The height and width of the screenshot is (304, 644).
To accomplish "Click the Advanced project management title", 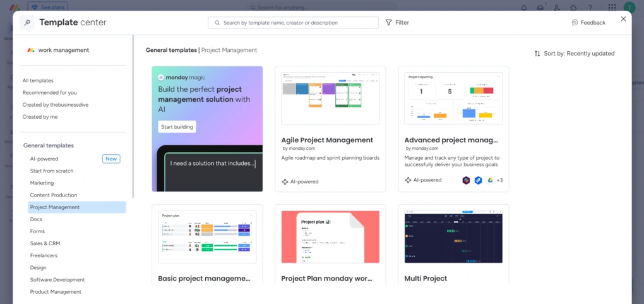I will (451, 140).
